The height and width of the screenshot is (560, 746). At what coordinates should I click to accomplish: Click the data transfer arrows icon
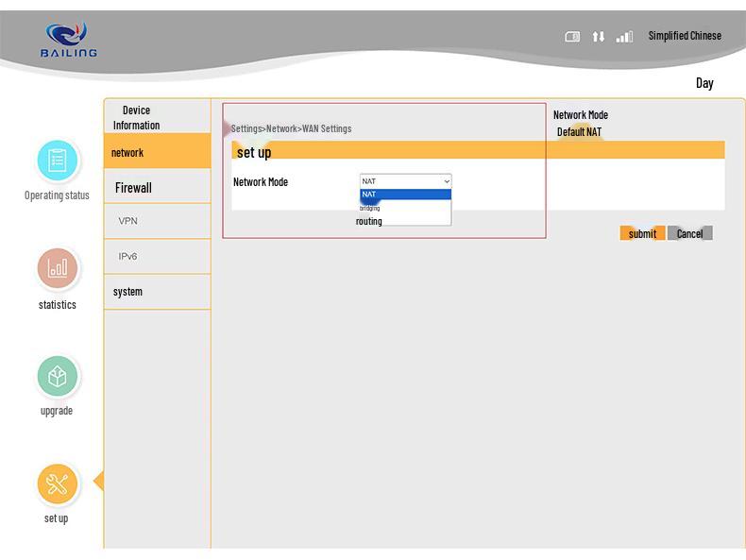click(x=598, y=37)
